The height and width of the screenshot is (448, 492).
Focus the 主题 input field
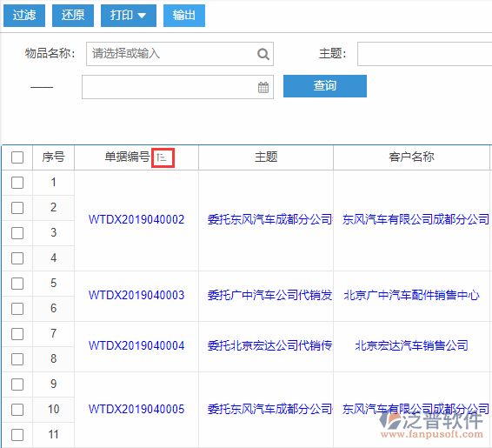point(424,54)
